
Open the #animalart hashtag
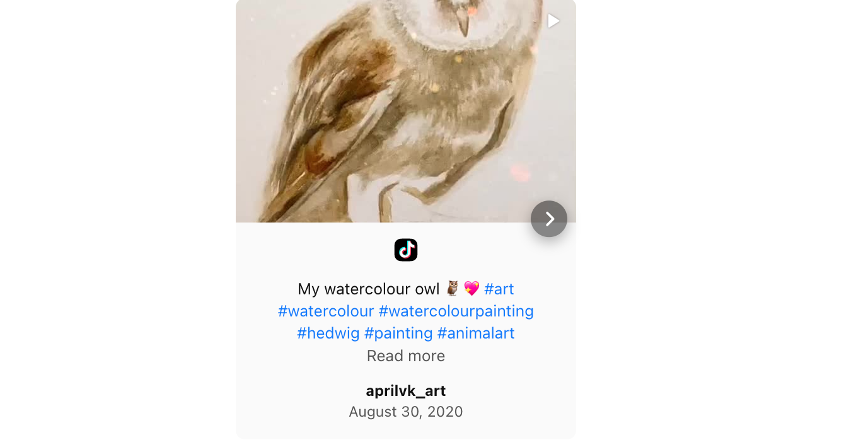click(476, 333)
